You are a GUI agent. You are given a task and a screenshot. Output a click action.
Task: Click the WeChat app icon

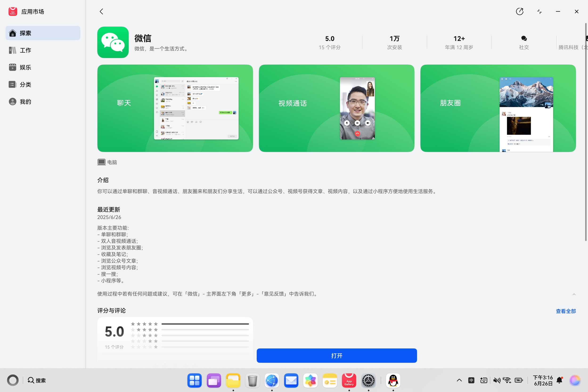[x=113, y=42]
